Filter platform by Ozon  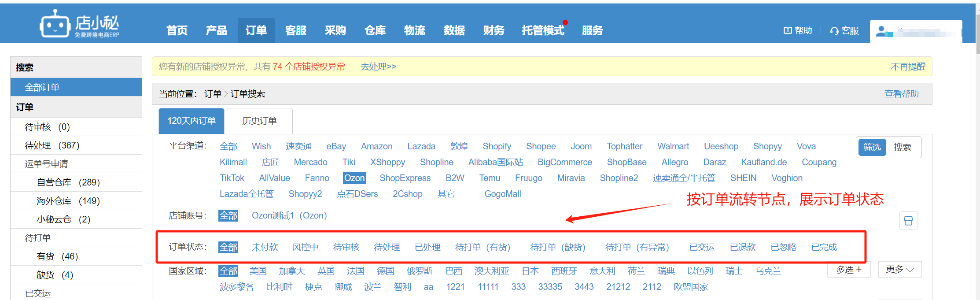point(354,178)
